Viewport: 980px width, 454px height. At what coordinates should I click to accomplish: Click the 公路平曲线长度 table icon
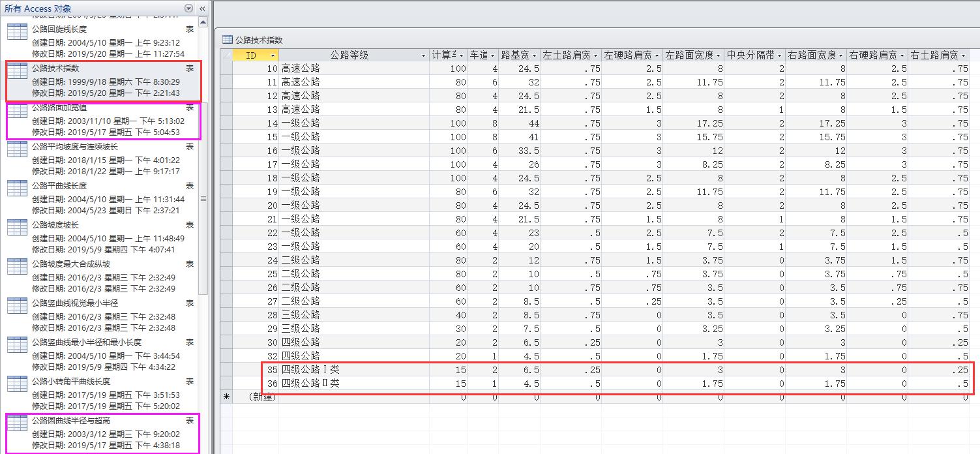17,189
